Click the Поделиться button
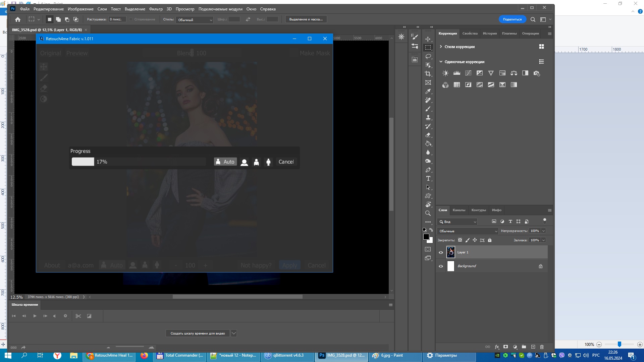Screen dimensions: 644x362 (512, 19)
